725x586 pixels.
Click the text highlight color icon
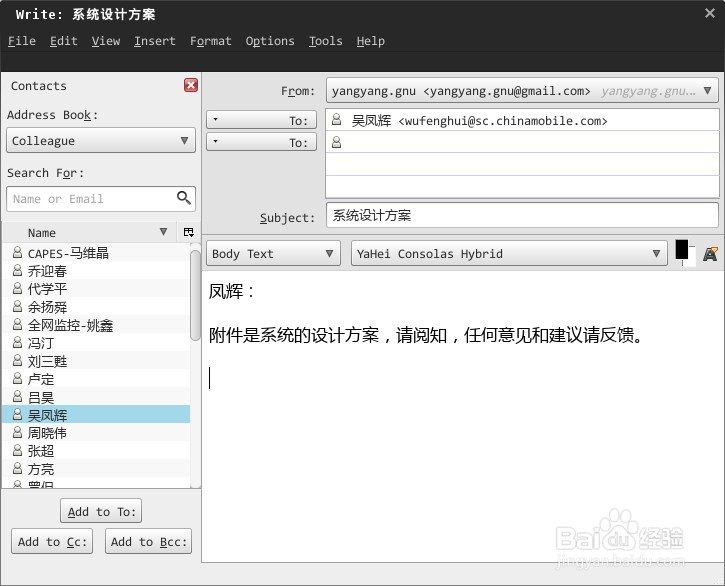pos(710,253)
